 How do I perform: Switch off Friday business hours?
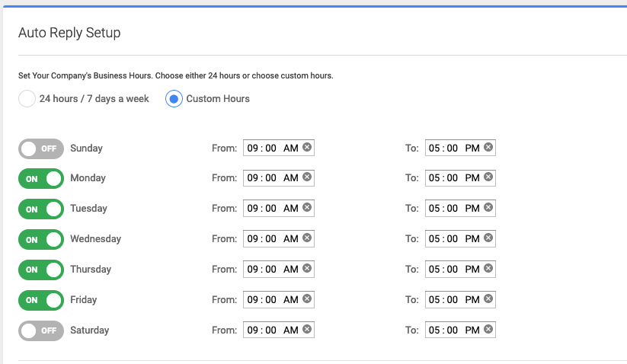tap(41, 300)
